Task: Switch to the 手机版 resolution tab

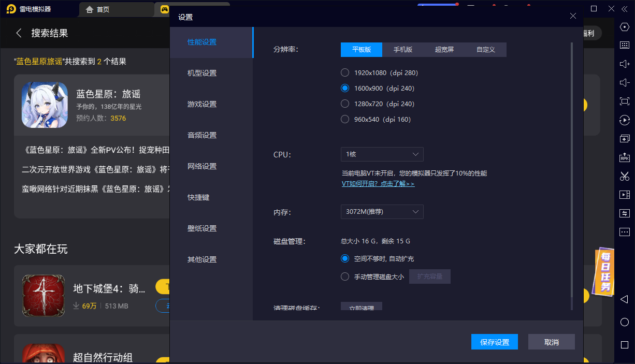Action: pyautogui.click(x=403, y=50)
